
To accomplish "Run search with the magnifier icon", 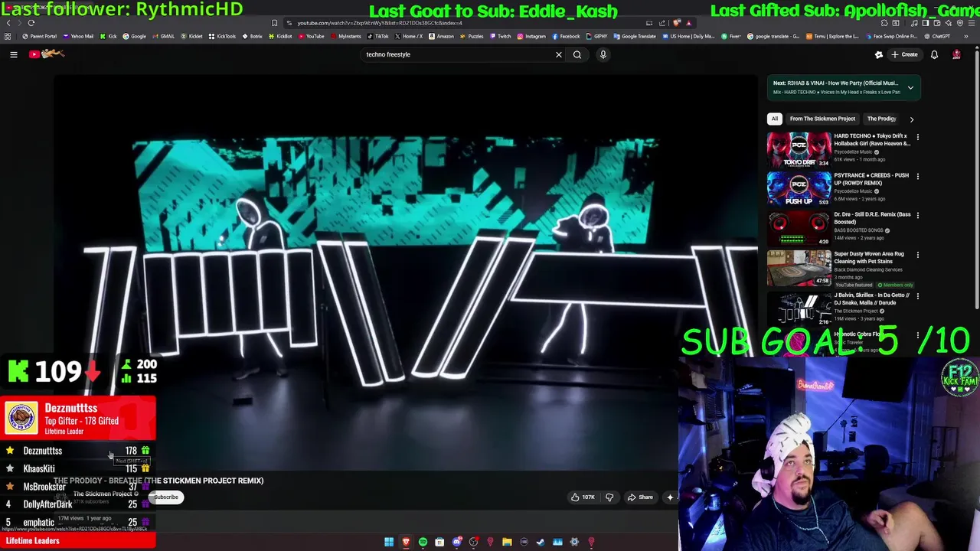I will 577,54.
